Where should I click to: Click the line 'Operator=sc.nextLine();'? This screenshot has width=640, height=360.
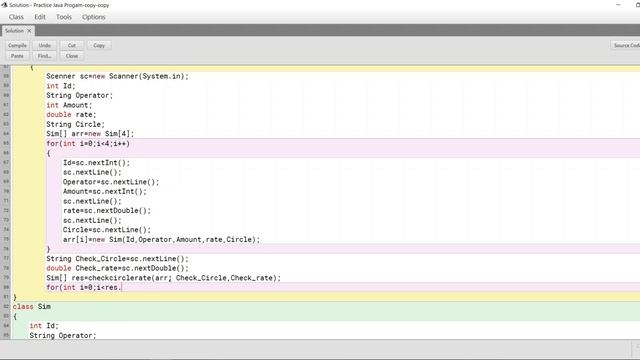tap(111, 182)
